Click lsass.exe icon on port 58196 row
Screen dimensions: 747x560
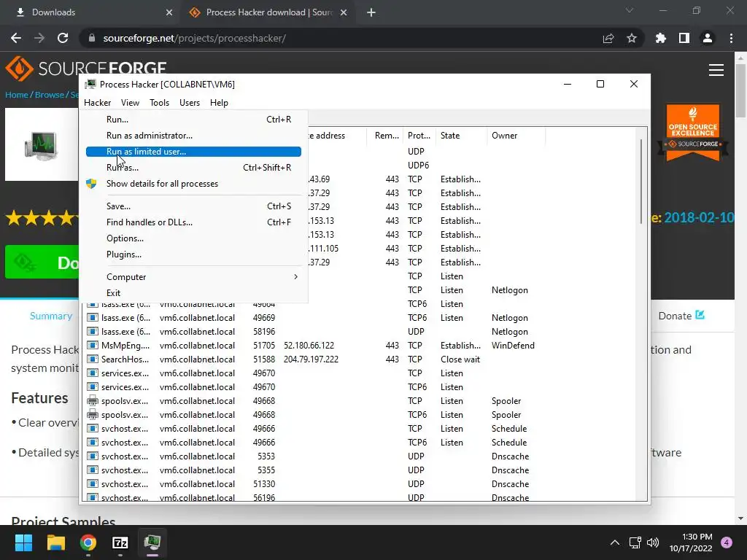93,332
